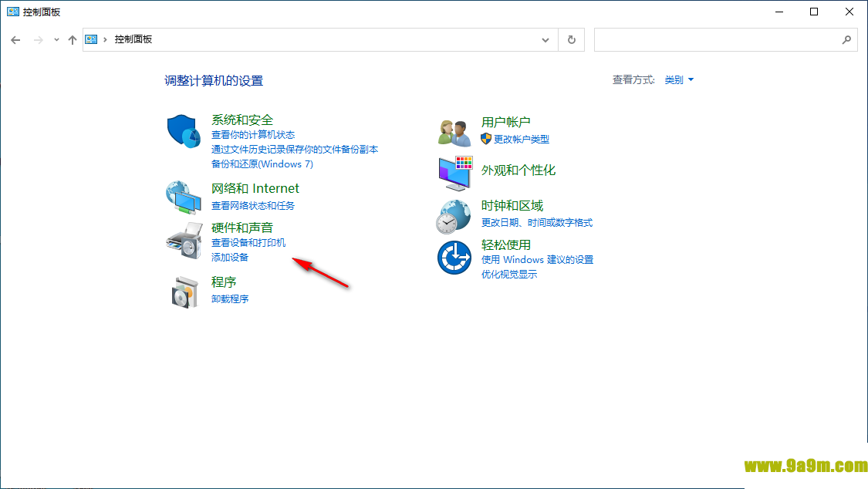
Task: Refresh the Control Panel view
Action: [571, 40]
